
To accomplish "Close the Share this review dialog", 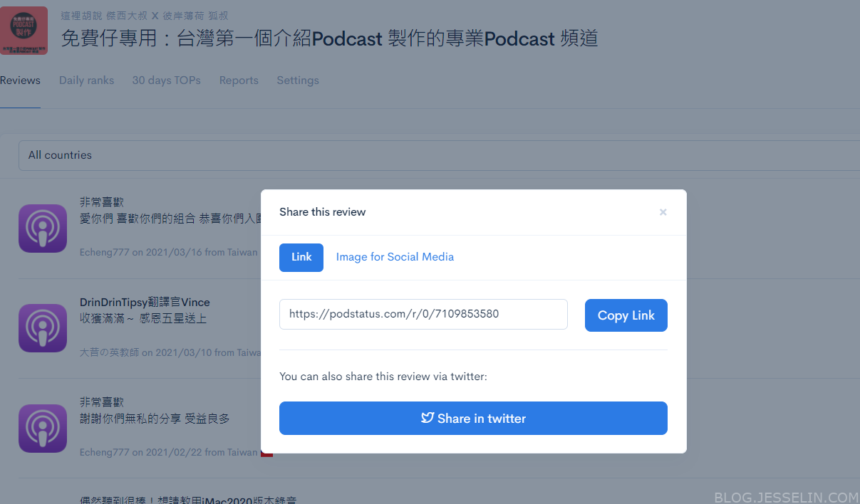I will pyautogui.click(x=663, y=212).
